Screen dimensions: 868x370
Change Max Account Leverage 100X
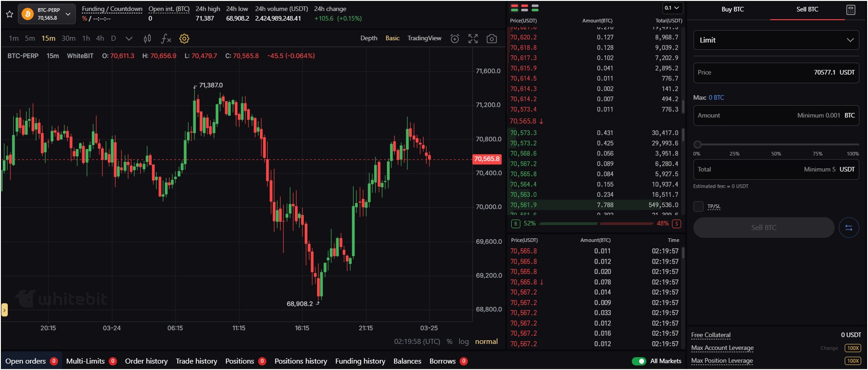(x=852, y=348)
